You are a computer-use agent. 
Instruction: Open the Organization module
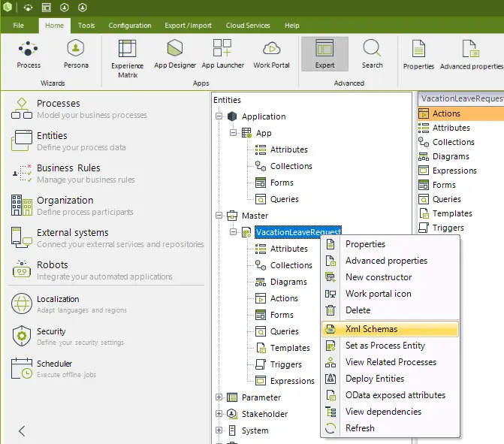click(x=72, y=205)
